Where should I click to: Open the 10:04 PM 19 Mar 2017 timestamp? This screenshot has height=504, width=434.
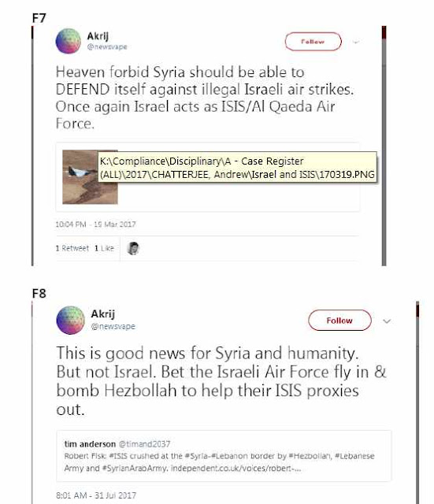click(96, 224)
